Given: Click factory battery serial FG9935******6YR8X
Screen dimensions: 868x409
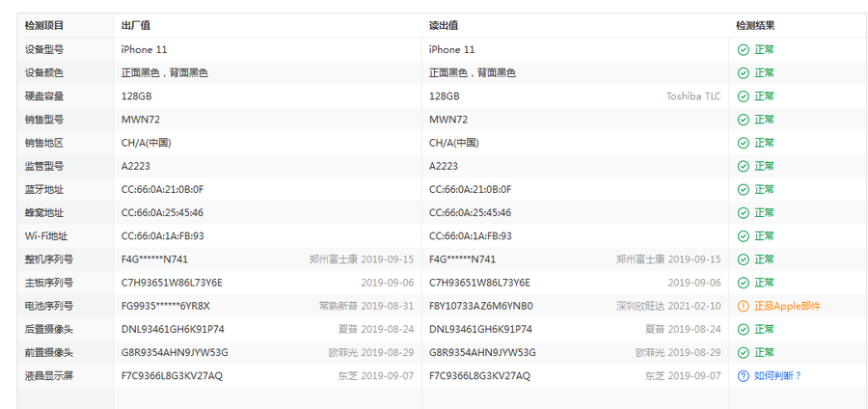Looking at the screenshot, I should pos(166,306).
